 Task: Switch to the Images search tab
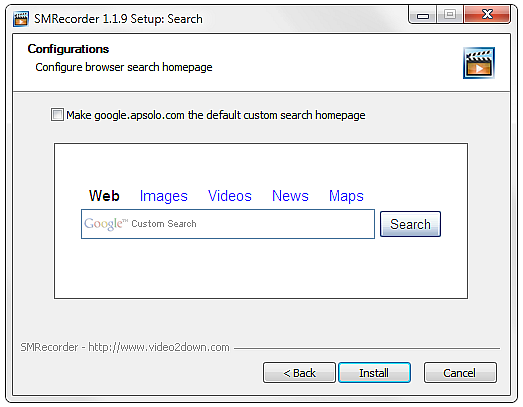pyautogui.click(x=163, y=196)
